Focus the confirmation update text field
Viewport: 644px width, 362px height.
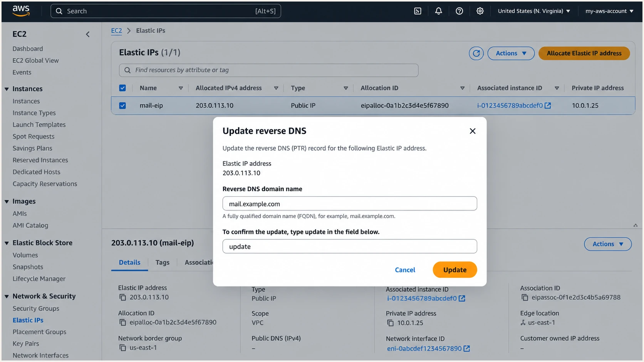point(350,246)
